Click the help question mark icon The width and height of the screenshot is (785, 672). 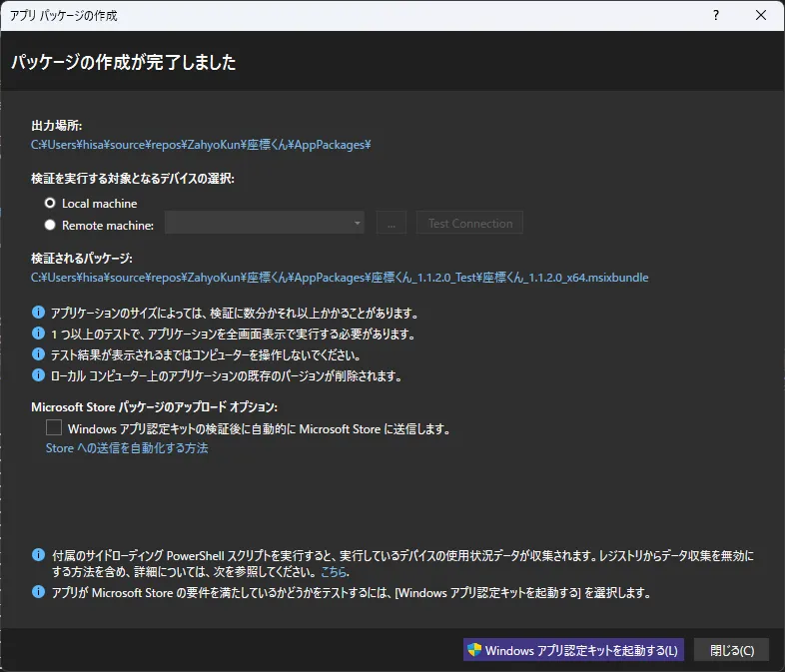716,16
